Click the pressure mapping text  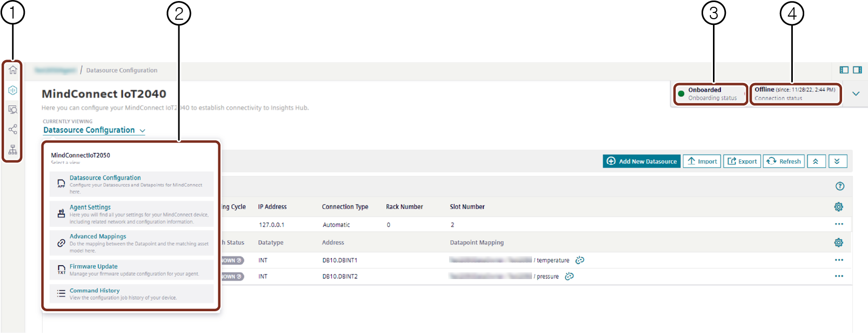tap(548, 276)
